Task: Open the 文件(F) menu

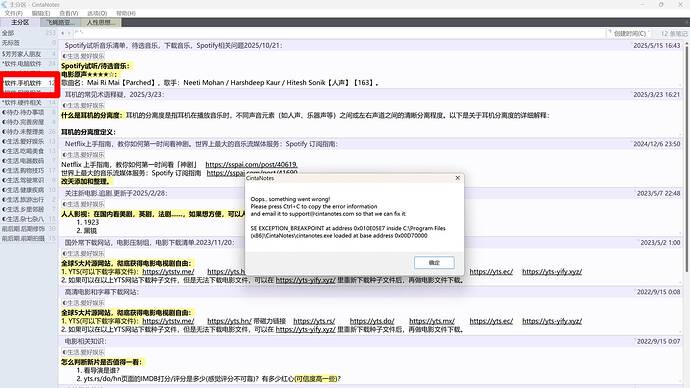Action: point(14,13)
